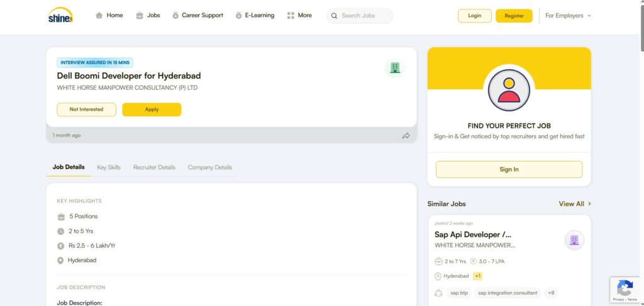Open the More menu in navigation

[x=299, y=16]
